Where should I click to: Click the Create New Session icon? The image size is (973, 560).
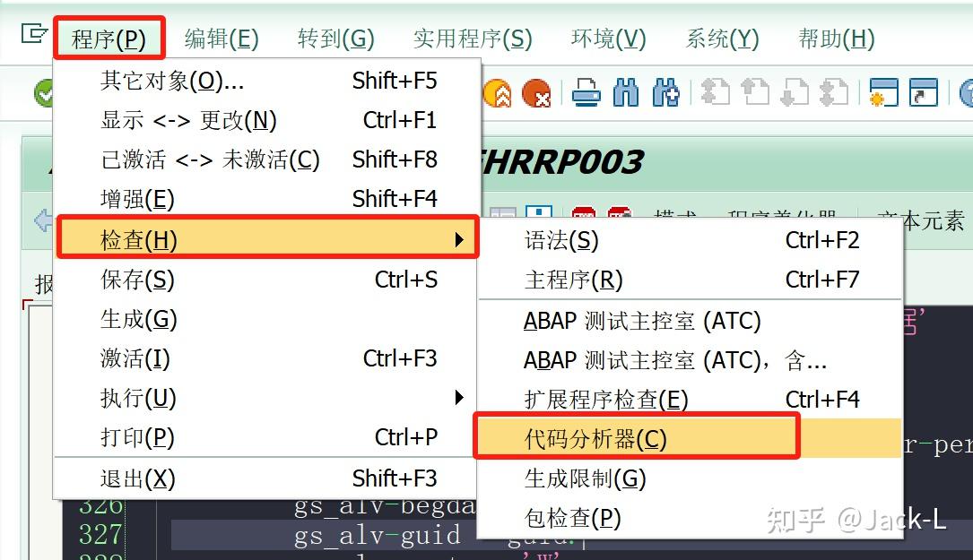click(883, 93)
